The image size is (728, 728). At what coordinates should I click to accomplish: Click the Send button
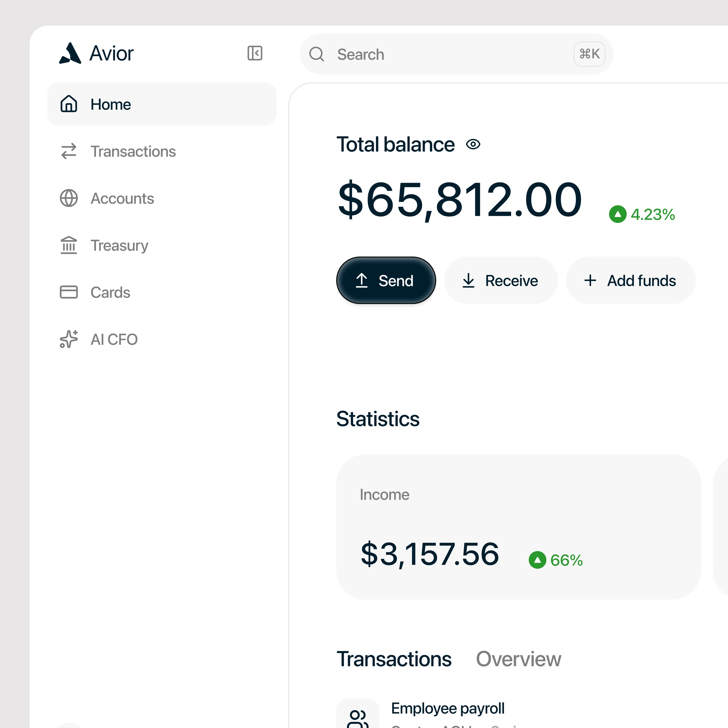pyautogui.click(x=386, y=280)
